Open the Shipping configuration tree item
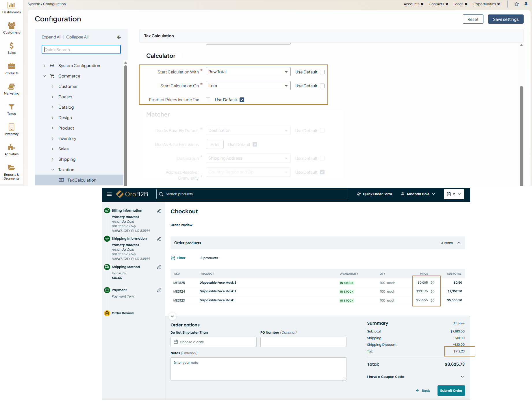The height and width of the screenshot is (401, 532). [67, 159]
